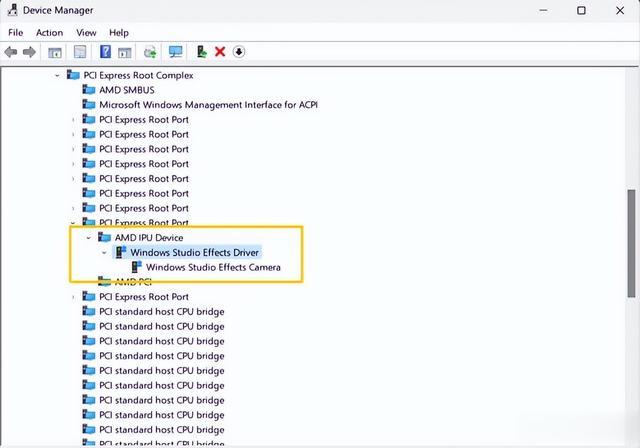The width and height of the screenshot is (640, 448).
Task: Collapse the AMD IPU Device node
Action: pyautogui.click(x=89, y=237)
